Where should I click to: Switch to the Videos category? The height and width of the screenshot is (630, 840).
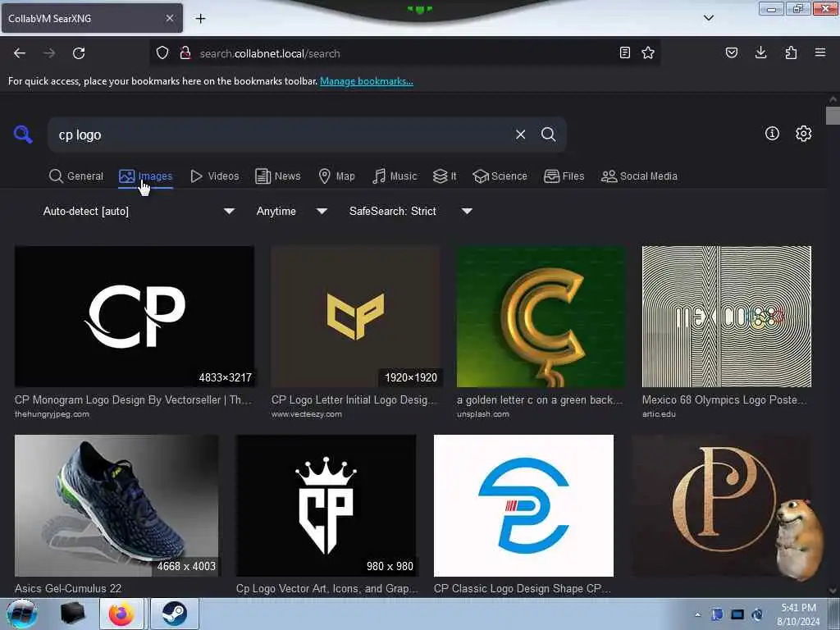[215, 176]
